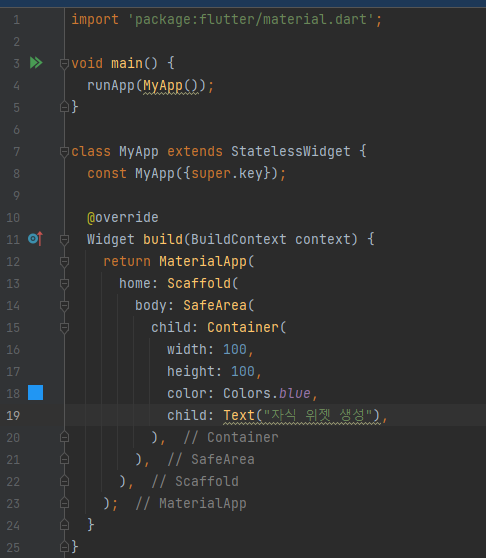Click the // SafeArea closing comment

pyautogui.click(x=211, y=459)
